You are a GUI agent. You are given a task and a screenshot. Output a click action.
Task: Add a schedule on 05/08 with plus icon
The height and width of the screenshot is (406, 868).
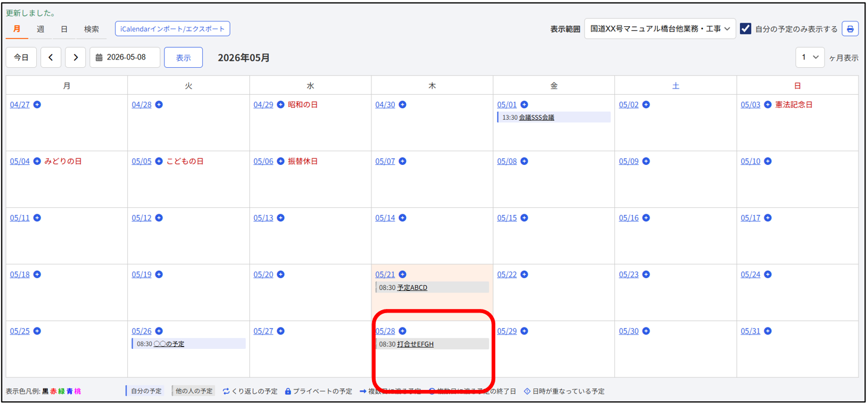(x=524, y=161)
